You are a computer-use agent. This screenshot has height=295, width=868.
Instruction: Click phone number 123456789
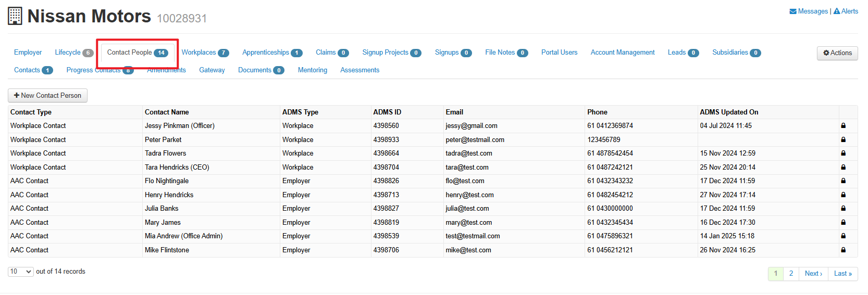point(604,139)
